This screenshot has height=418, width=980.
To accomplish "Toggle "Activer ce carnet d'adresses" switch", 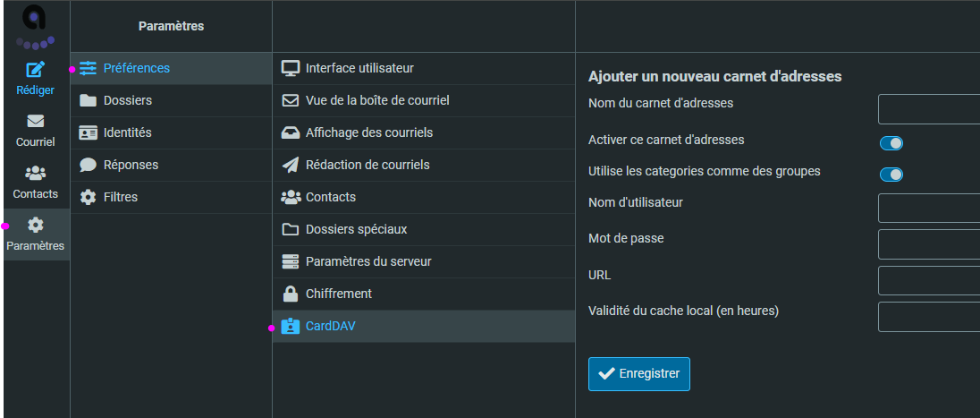I will pos(891,143).
